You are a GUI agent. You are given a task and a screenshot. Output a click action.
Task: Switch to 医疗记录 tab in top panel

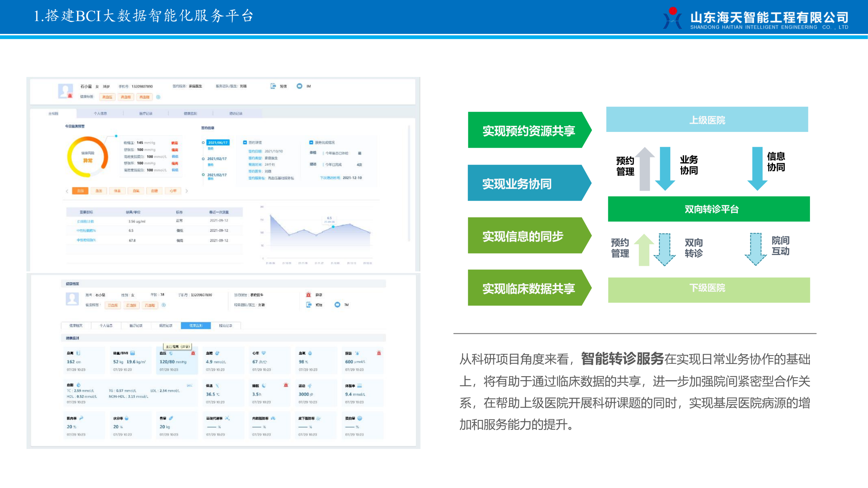point(146,114)
